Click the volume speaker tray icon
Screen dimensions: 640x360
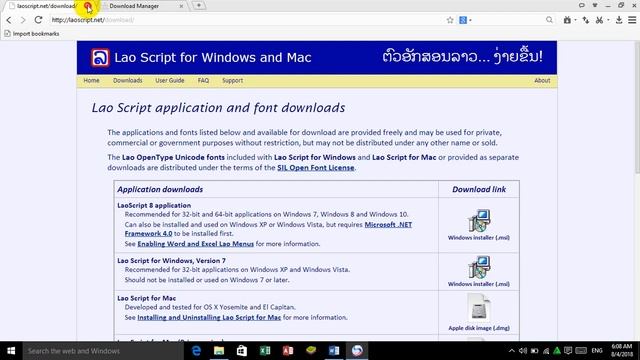coord(523,351)
